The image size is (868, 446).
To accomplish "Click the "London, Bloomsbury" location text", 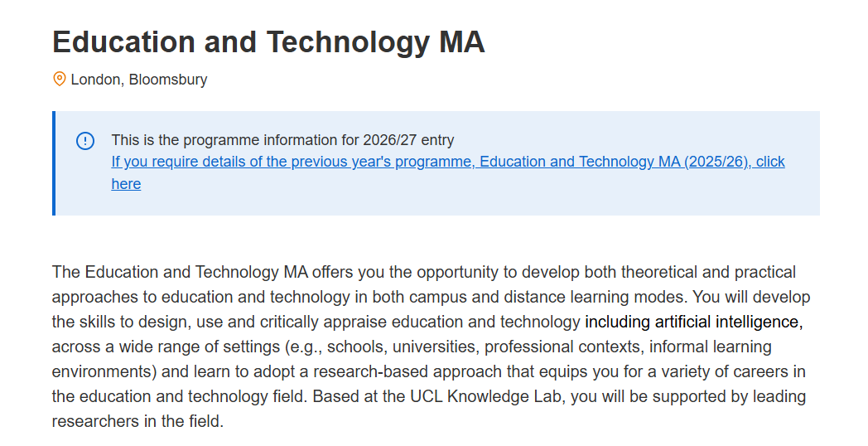I will pos(139,80).
